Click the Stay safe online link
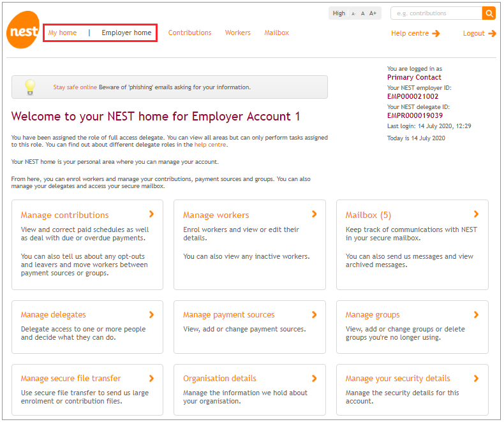Viewport: 504px width, 422px height. [75, 87]
